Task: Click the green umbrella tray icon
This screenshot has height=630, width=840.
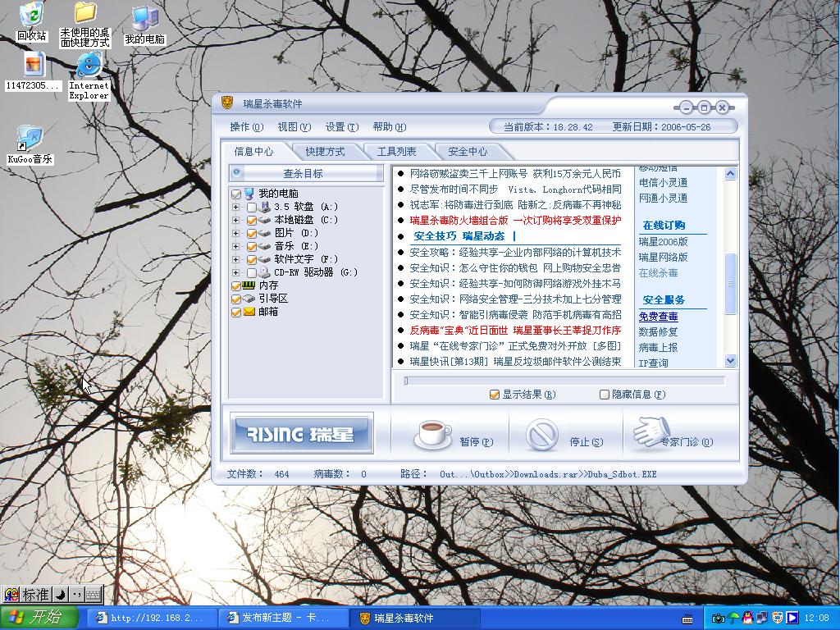Action: 733,619
